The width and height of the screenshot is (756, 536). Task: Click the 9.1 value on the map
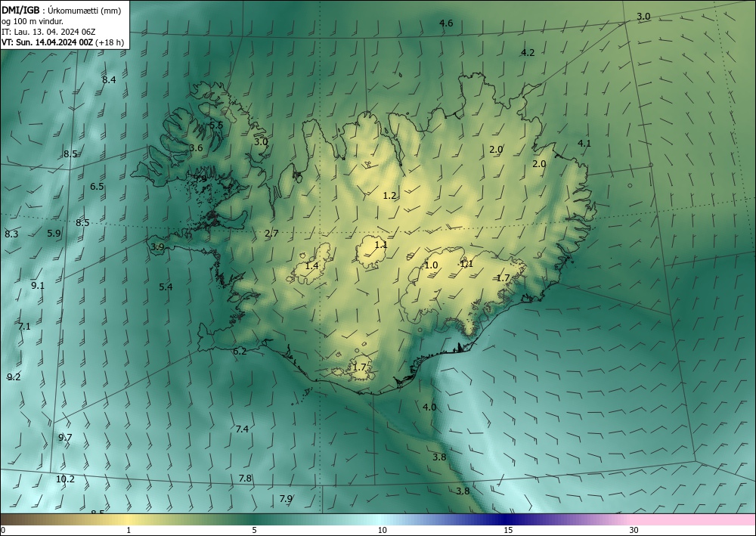point(38,285)
